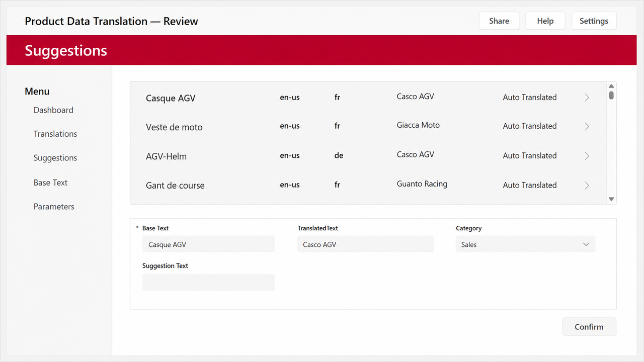Open the Veste de moto row chevron
The width and height of the screenshot is (644, 362).
(587, 126)
